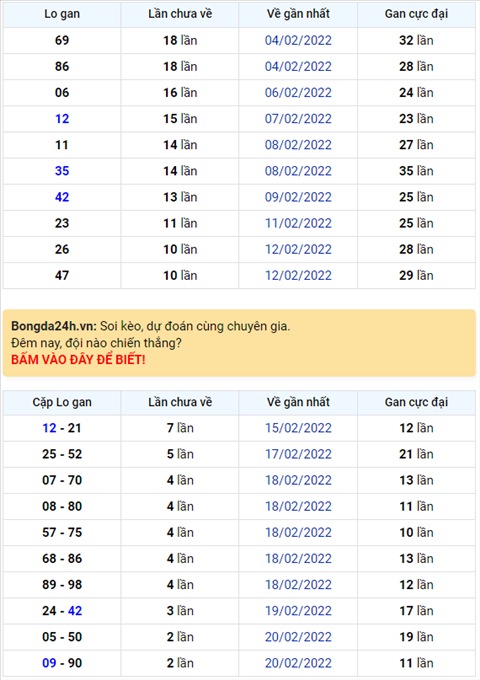Viewport: 480px width, 680px height.
Task: Click '7 lần' in Lần chưa về column
Action: coord(180,428)
